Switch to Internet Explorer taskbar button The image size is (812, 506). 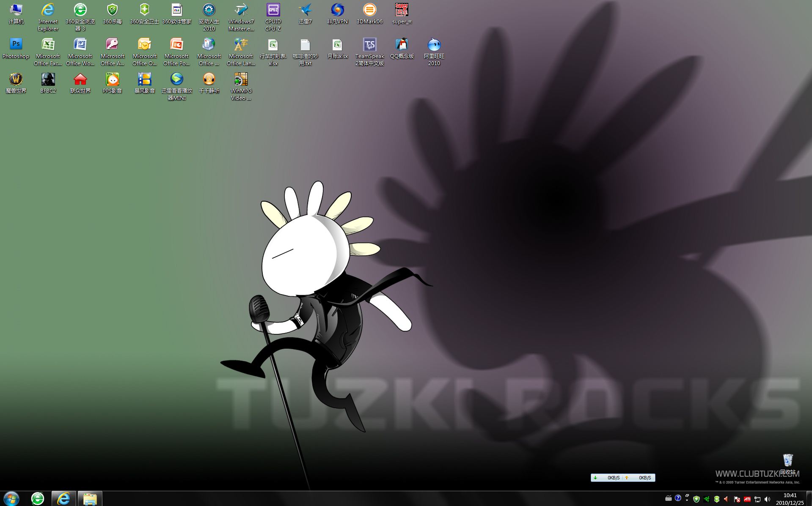pos(64,498)
